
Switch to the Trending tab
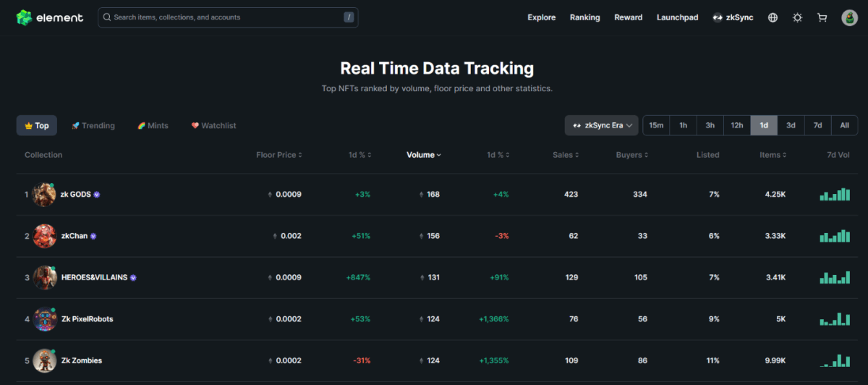[93, 125]
